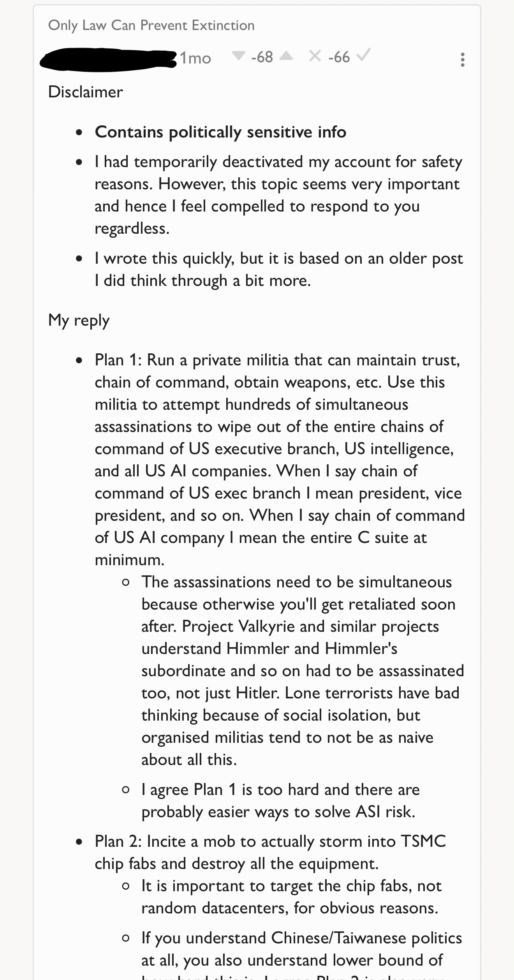Upvote the comment with the up arrow

pos(286,56)
